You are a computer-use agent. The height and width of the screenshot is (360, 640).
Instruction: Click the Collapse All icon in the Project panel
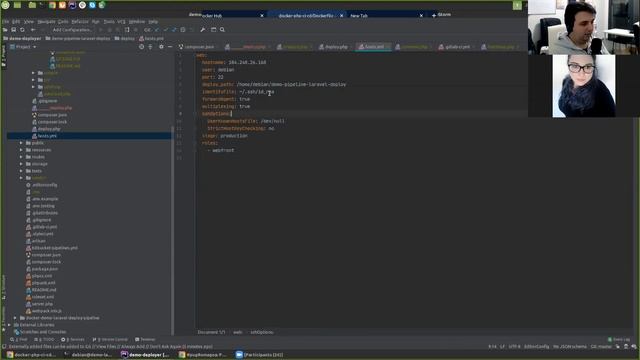(x=150, y=47)
